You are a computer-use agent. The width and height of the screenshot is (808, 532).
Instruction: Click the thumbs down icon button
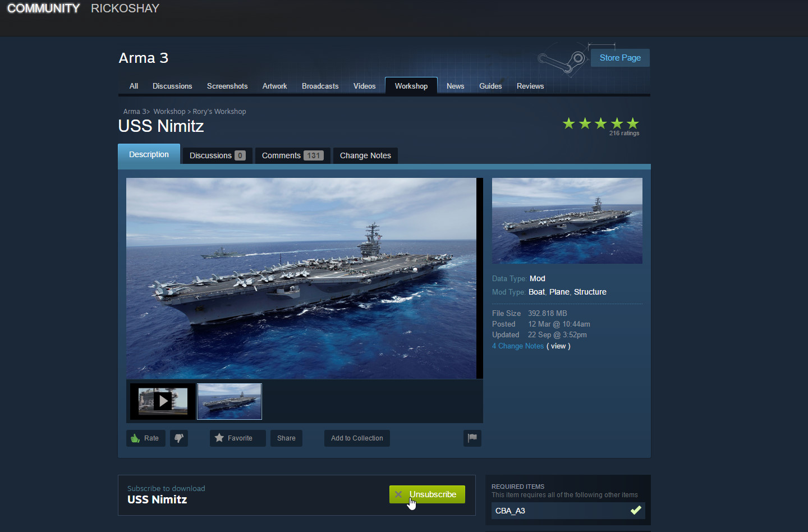coord(179,438)
